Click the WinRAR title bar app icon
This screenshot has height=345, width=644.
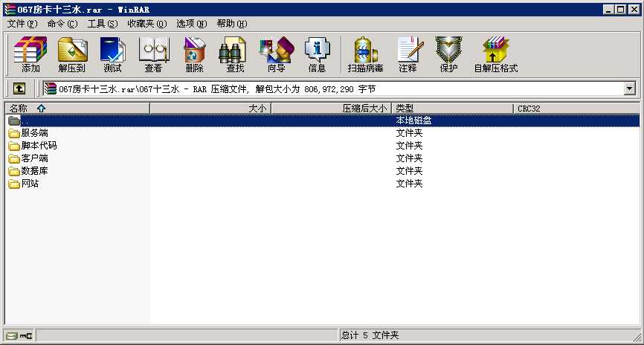(x=10, y=10)
